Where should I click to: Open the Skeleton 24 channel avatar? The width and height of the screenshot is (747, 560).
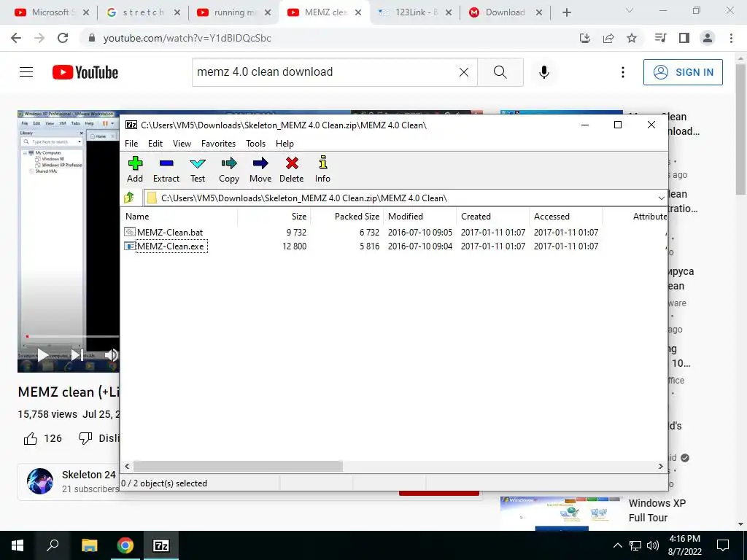(39, 481)
